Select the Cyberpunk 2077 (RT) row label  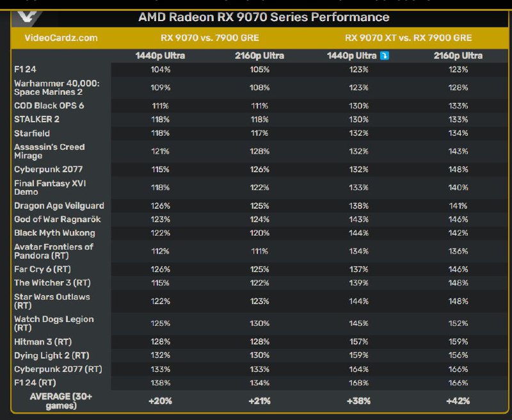(x=58, y=369)
